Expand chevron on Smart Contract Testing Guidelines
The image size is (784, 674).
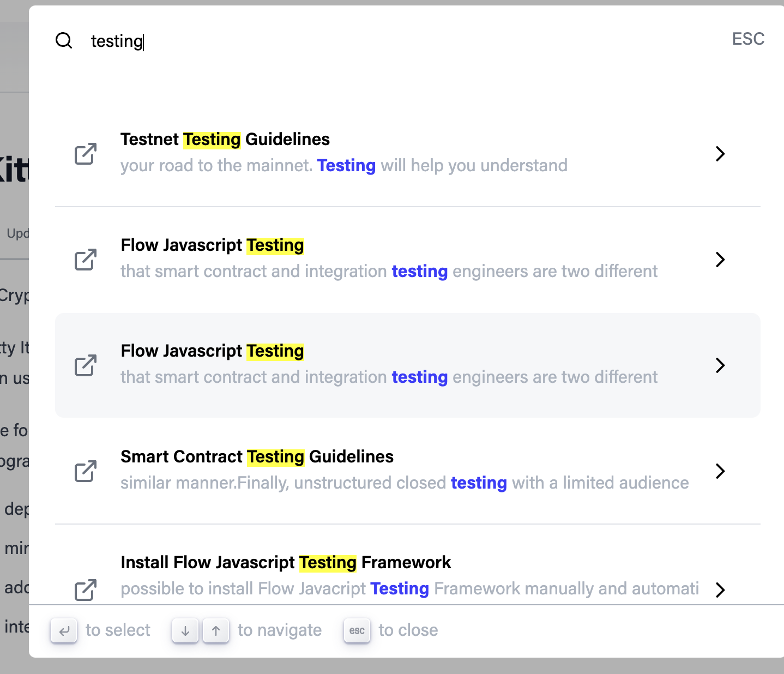click(720, 471)
